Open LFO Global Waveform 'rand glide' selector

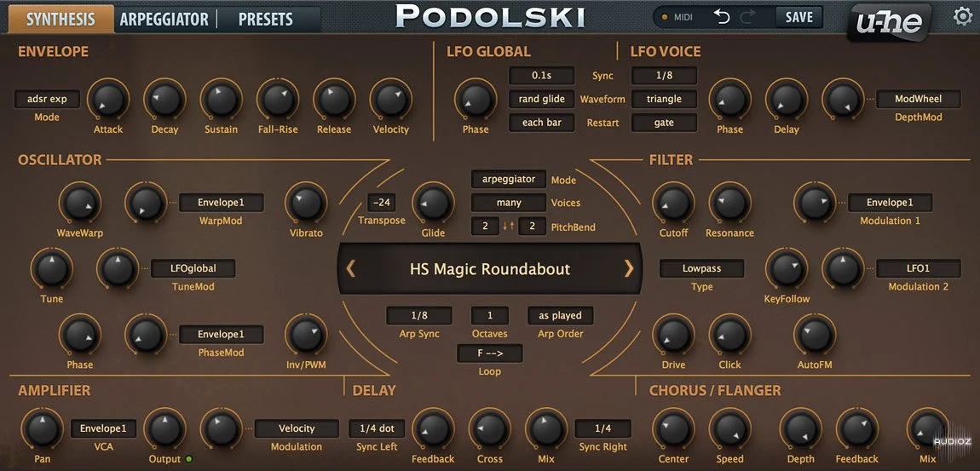[x=541, y=99]
